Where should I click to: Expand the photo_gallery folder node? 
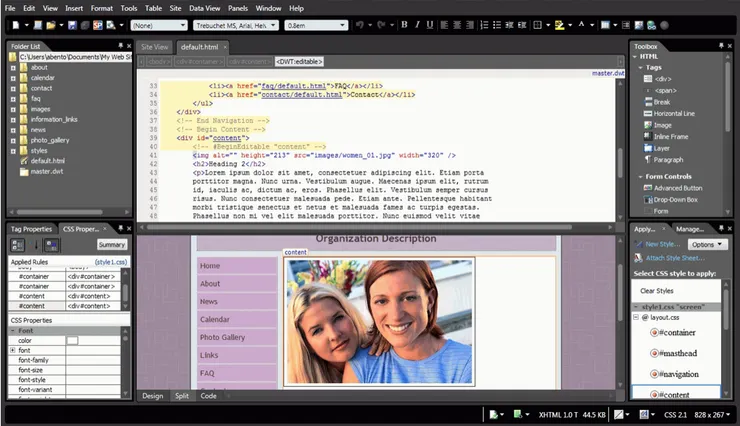13,141
